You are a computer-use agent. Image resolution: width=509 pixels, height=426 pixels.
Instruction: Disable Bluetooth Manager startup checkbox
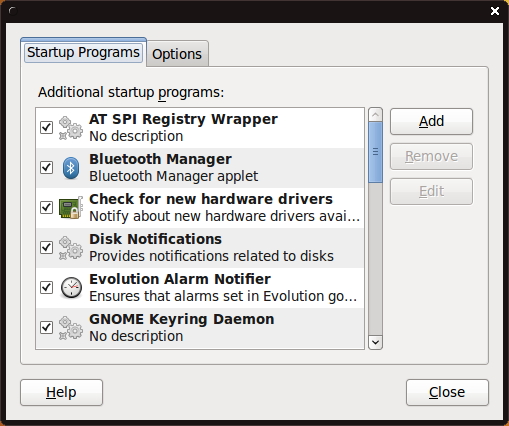(46, 167)
